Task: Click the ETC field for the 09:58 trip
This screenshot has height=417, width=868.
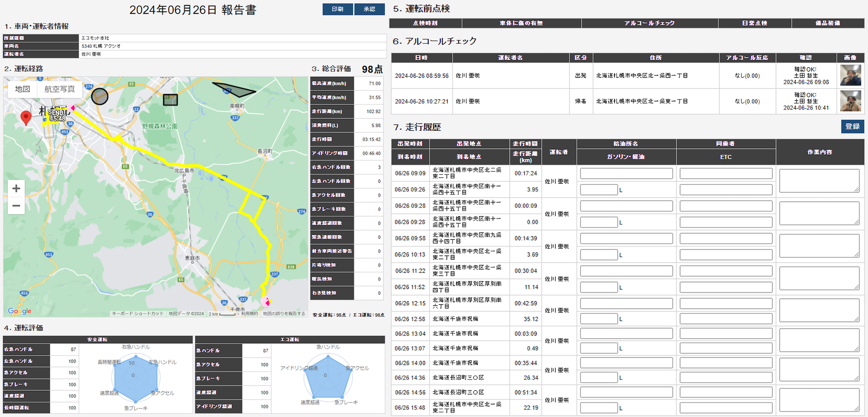Action: [x=726, y=255]
